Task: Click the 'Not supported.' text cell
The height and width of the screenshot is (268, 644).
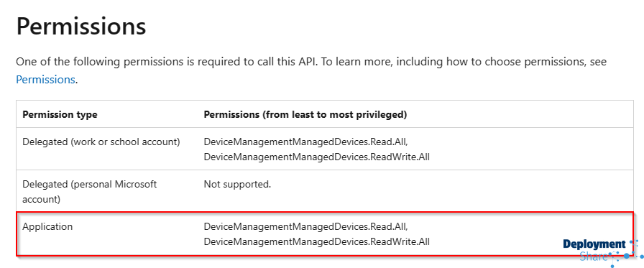Action: coord(237,184)
